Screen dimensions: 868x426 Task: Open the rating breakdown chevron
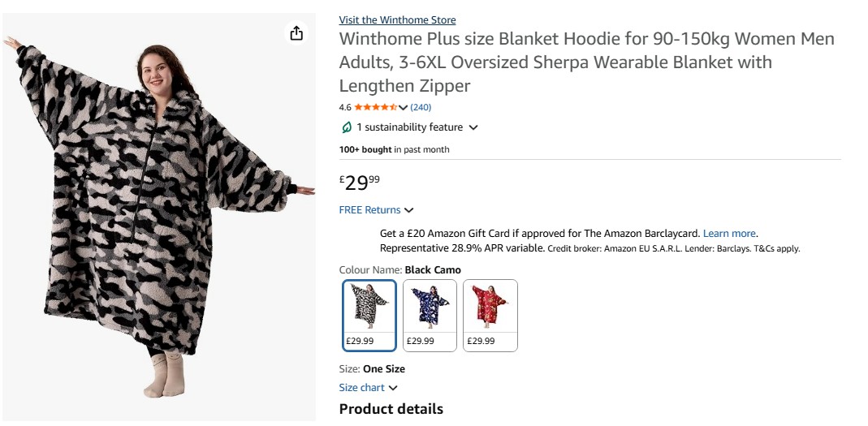click(x=403, y=107)
